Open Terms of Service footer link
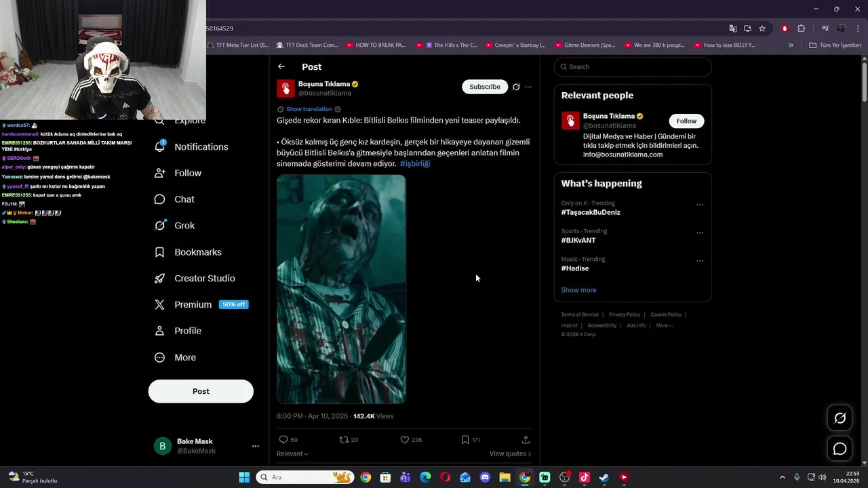Image resolution: width=868 pixels, height=488 pixels. coord(580,314)
